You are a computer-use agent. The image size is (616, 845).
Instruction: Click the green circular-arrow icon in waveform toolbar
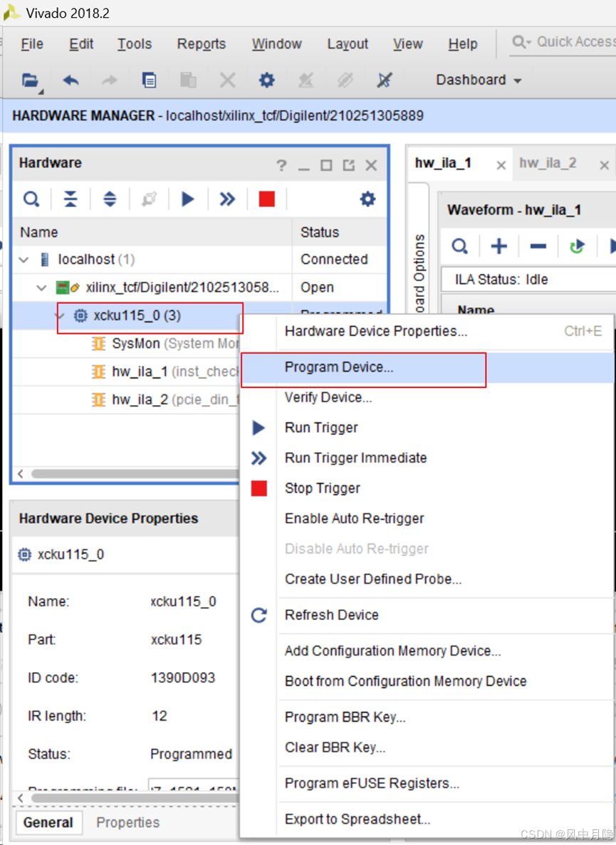578,247
